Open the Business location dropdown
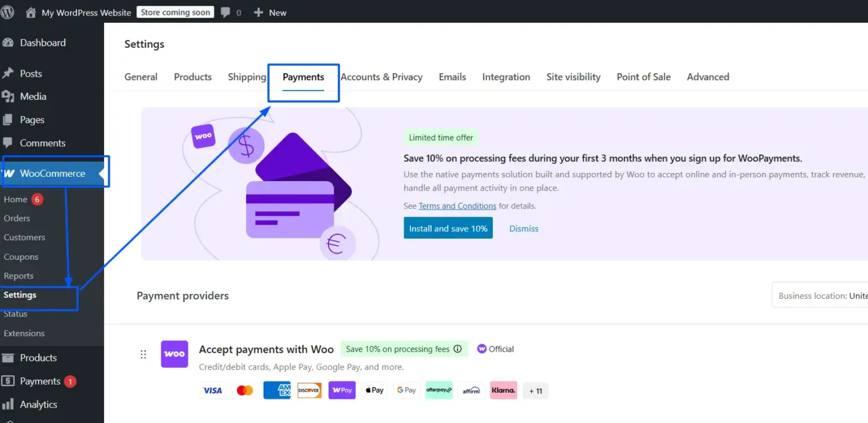 (820, 295)
